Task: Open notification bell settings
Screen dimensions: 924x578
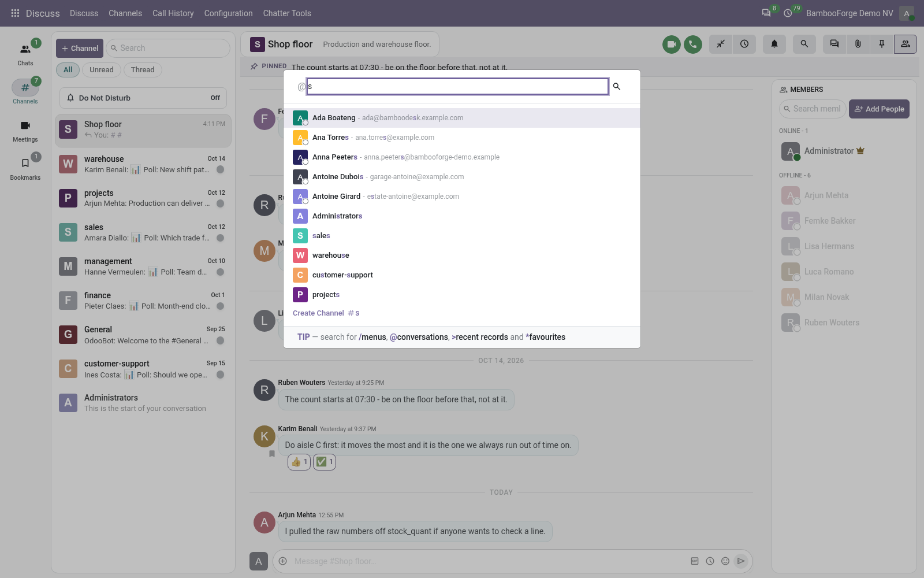Action: (774, 44)
